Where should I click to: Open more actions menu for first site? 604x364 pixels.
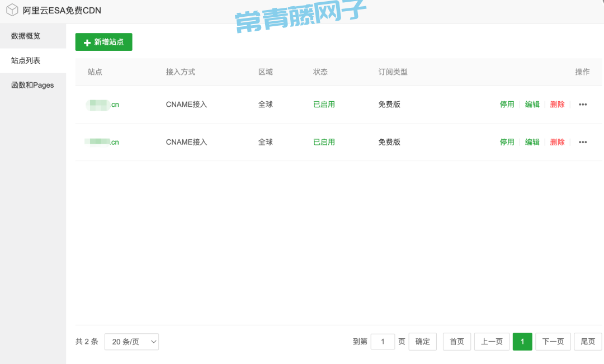[583, 105]
